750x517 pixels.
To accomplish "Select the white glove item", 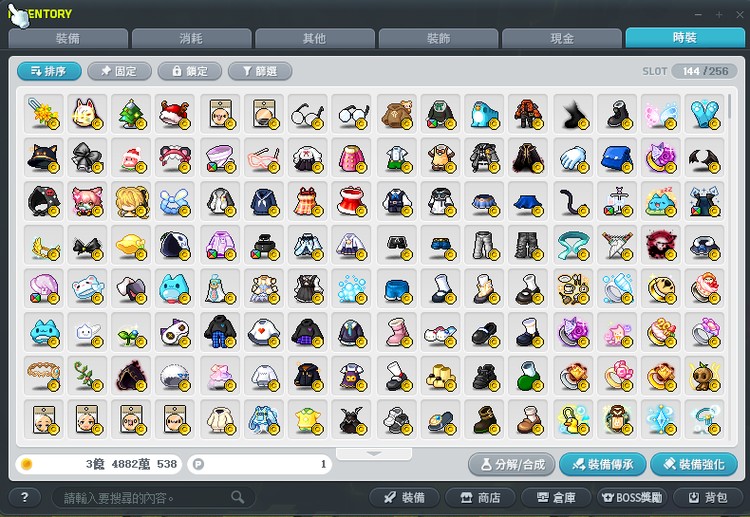I will pyautogui.click(x=573, y=157).
